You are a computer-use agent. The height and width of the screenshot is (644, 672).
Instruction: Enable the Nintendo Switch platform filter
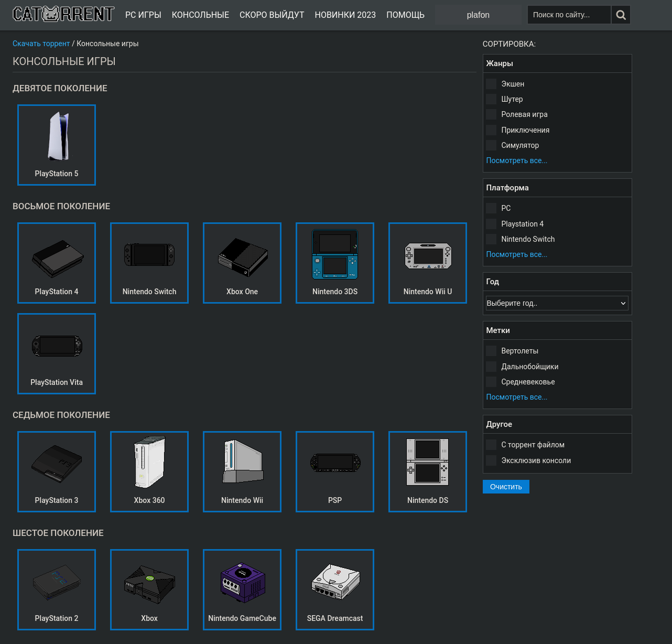click(491, 239)
